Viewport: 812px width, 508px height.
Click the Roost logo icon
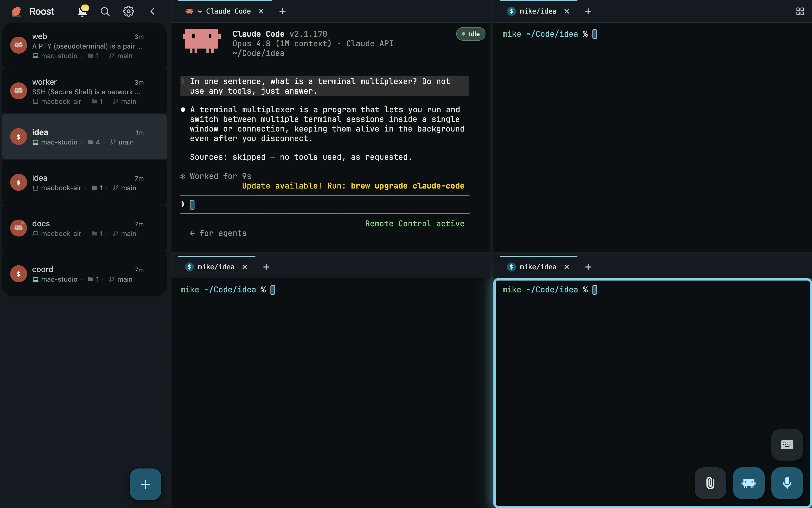pyautogui.click(x=16, y=11)
